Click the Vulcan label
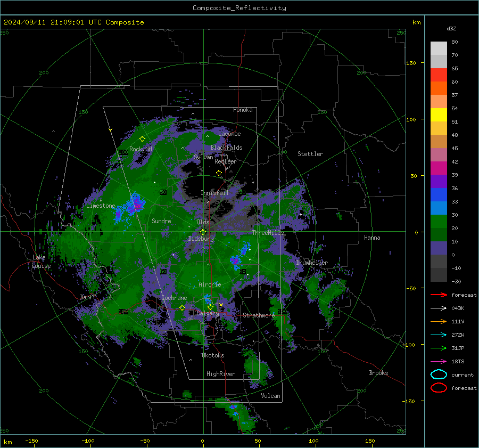Screen dimensions: 479x448 pos(271,396)
